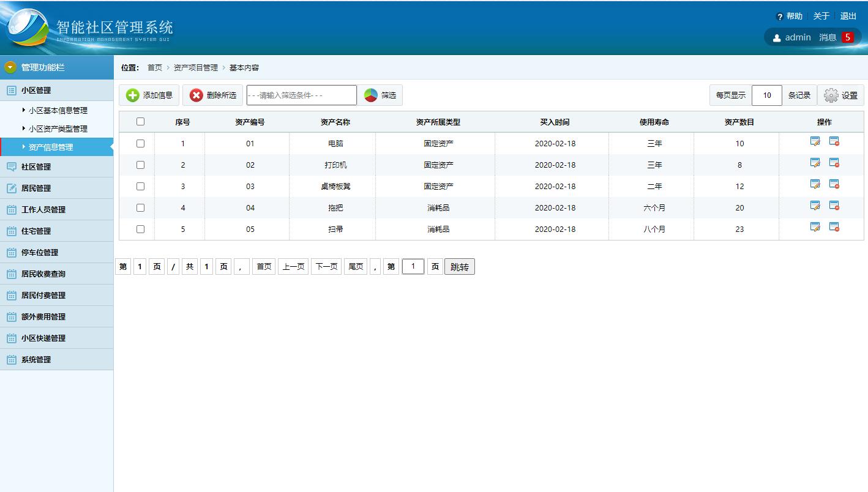Click the green plus 添加信息 icon
The image size is (868, 492).
tap(133, 95)
